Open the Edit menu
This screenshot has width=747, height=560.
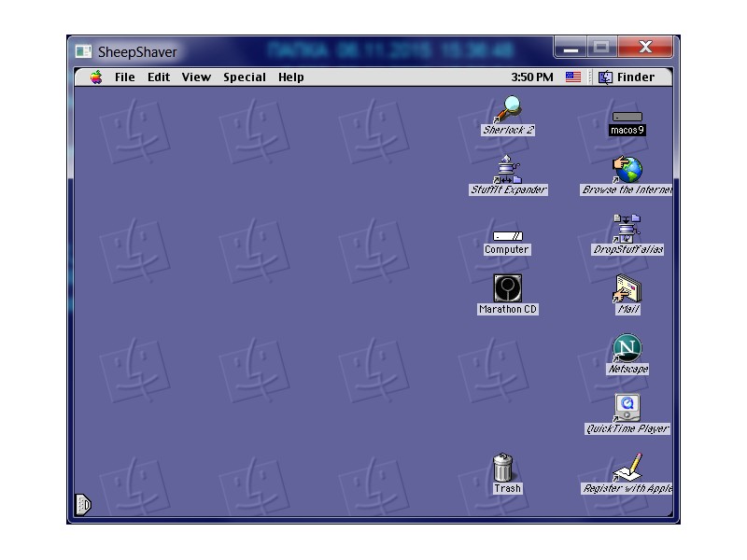click(x=159, y=77)
